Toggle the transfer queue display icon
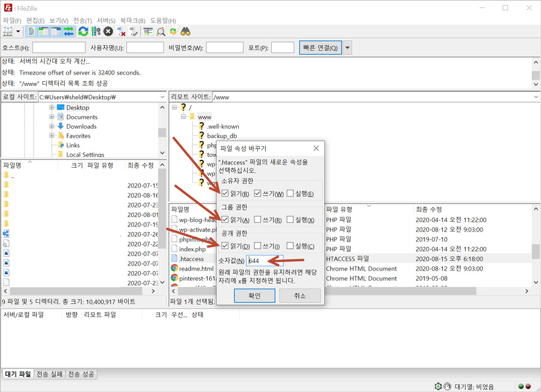 coord(69,31)
